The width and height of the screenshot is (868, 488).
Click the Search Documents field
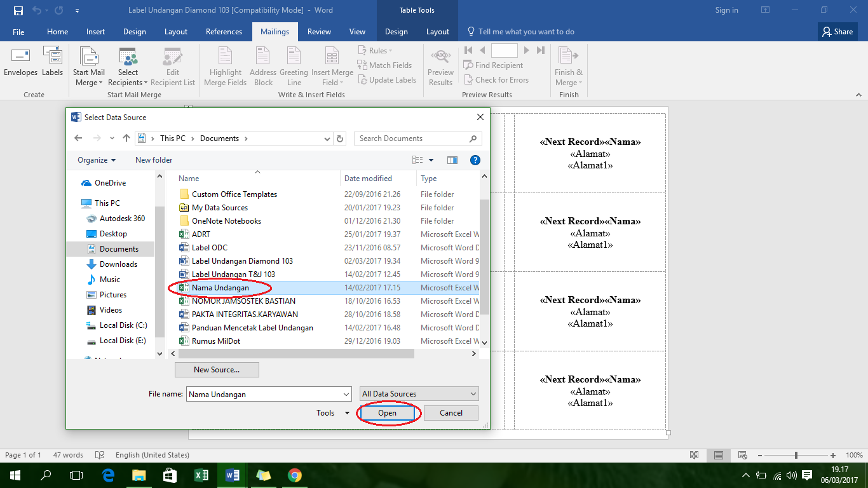(418, 139)
